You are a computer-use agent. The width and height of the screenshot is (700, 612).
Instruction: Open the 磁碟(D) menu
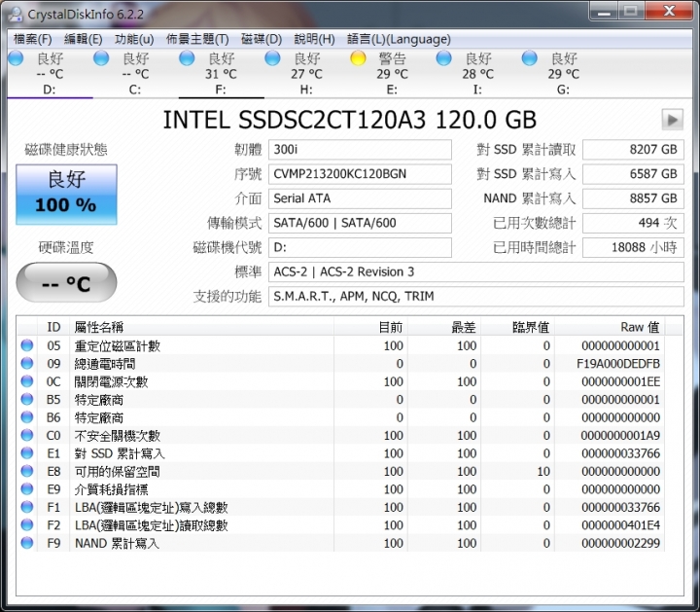click(262, 39)
